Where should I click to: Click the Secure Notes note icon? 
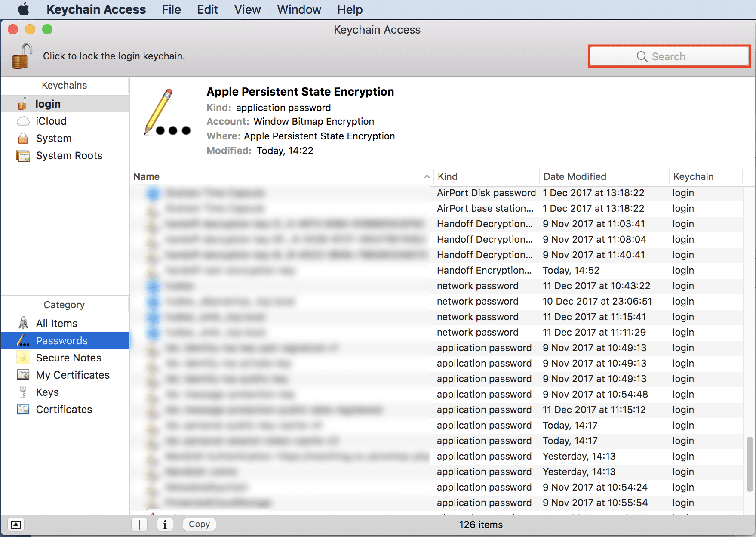(x=23, y=358)
